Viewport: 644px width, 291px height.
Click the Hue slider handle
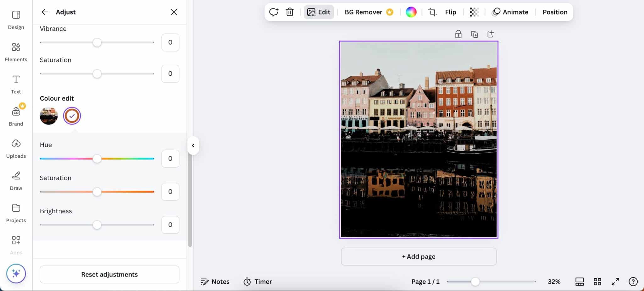pos(97,159)
